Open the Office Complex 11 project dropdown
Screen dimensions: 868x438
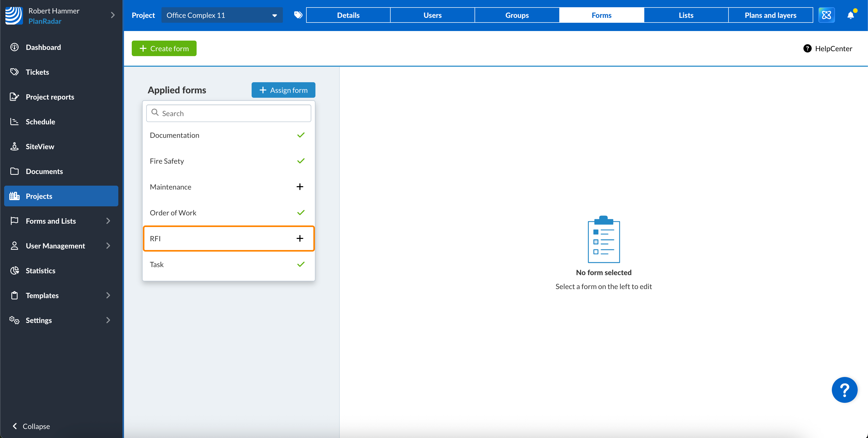click(x=222, y=15)
